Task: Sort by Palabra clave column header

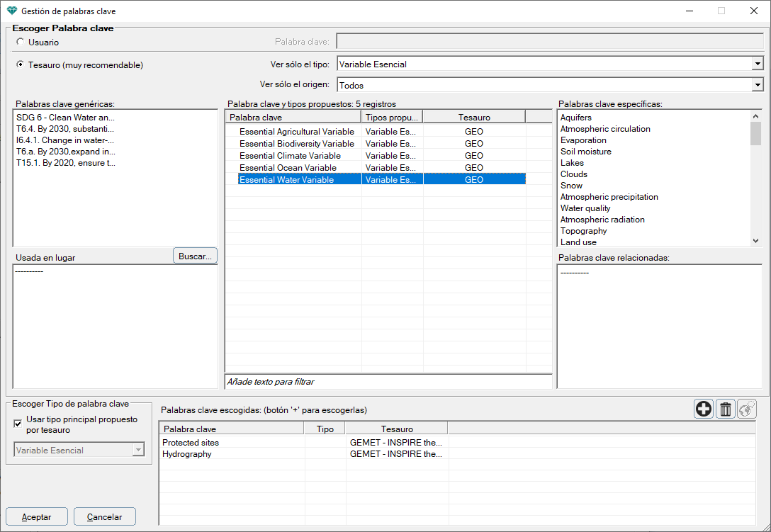Action: [293, 118]
